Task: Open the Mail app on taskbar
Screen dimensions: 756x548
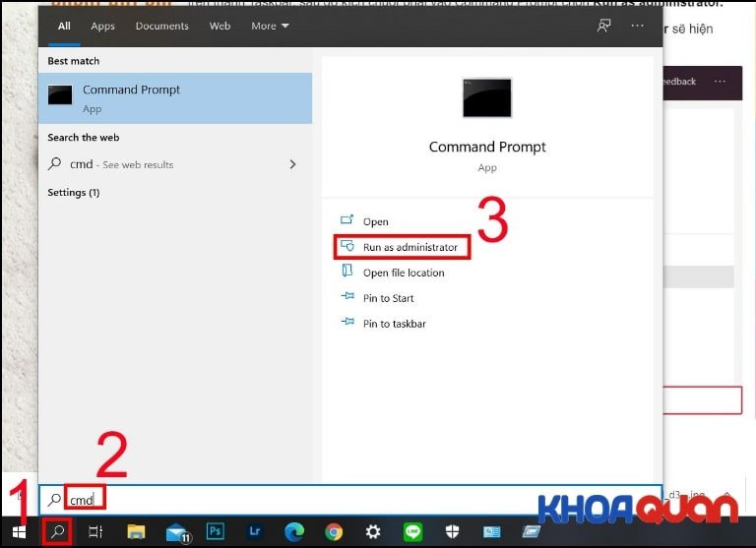Action: click(177, 532)
